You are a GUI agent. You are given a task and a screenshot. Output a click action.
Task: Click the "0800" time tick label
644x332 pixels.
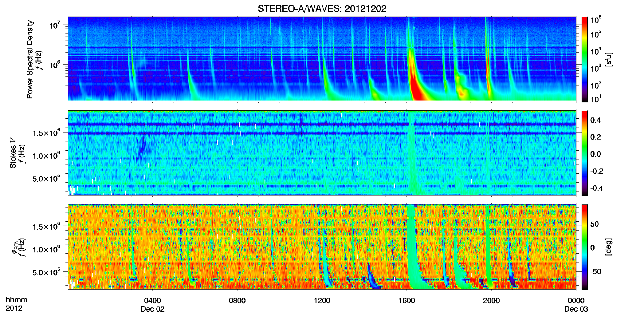[x=237, y=300]
